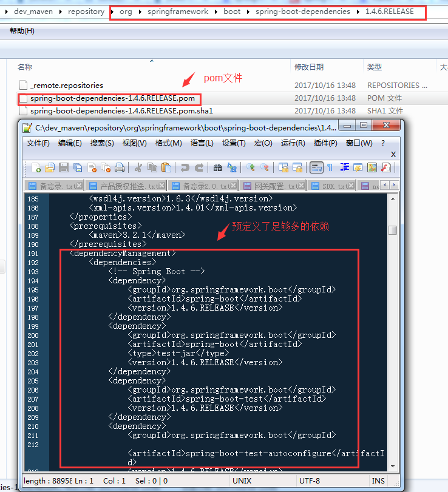Click the editor scrollbar up arrow
The image size is (448, 492).
click(393, 199)
